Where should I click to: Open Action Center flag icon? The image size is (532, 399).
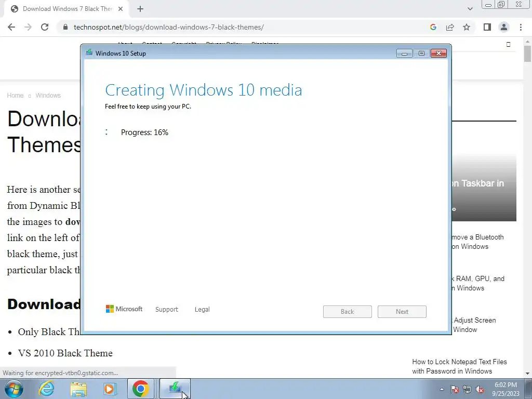click(455, 389)
